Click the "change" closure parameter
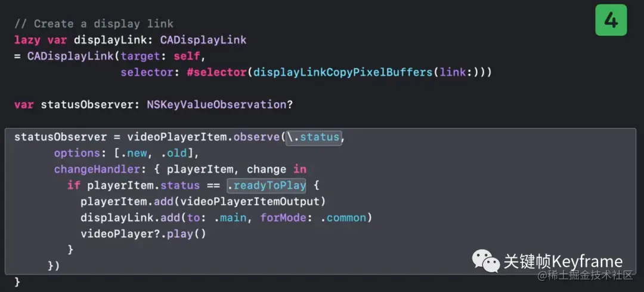 point(267,169)
